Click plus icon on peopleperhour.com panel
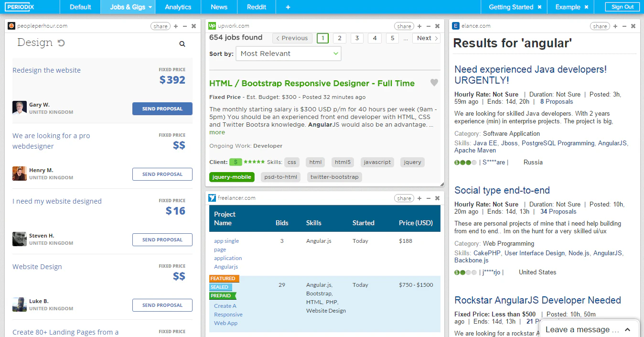Viewport: 644px width, 337px height. 176,26
